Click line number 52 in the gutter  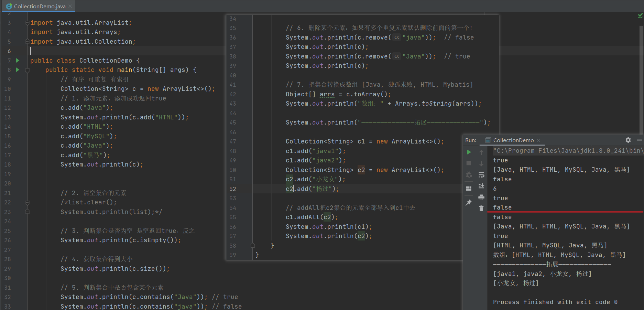(232, 189)
